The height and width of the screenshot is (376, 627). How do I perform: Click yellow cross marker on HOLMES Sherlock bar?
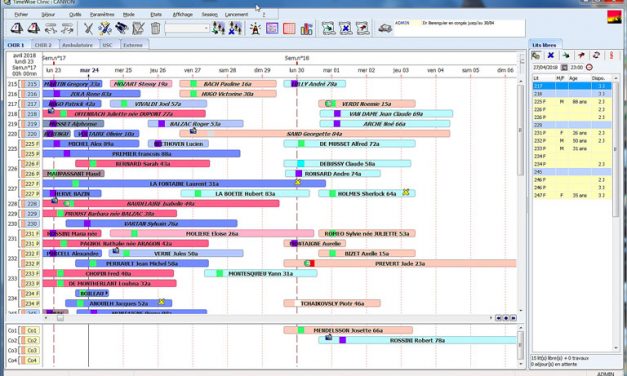pos(405,192)
